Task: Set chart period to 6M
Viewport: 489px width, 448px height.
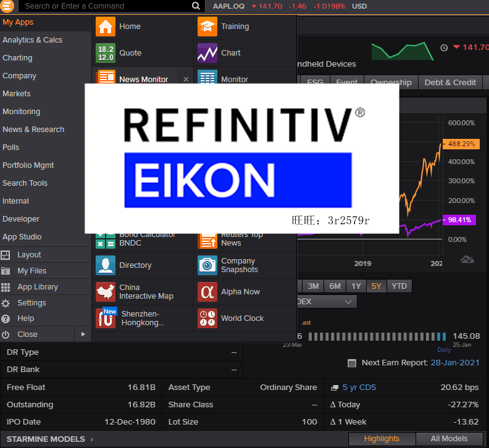Action: [335, 286]
